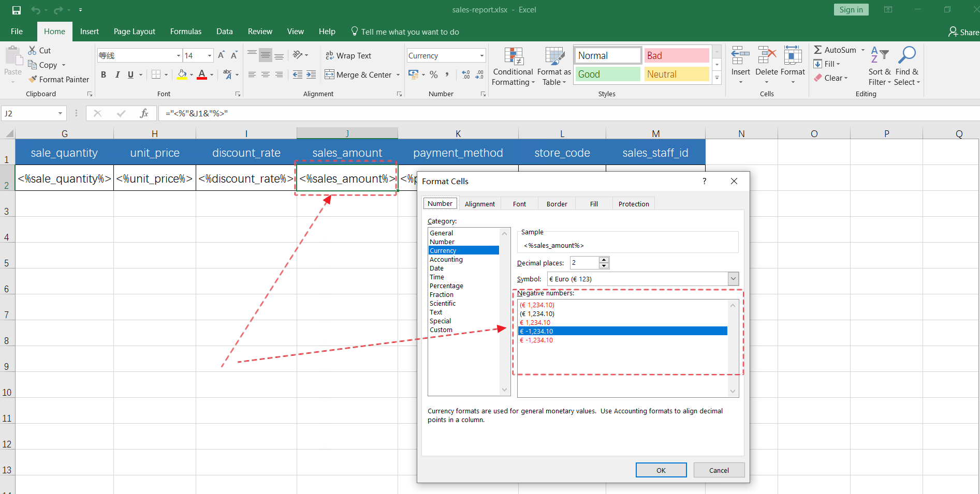Click the Paste clipboard icon
The width and height of the screenshot is (980, 494).
tap(13, 55)
